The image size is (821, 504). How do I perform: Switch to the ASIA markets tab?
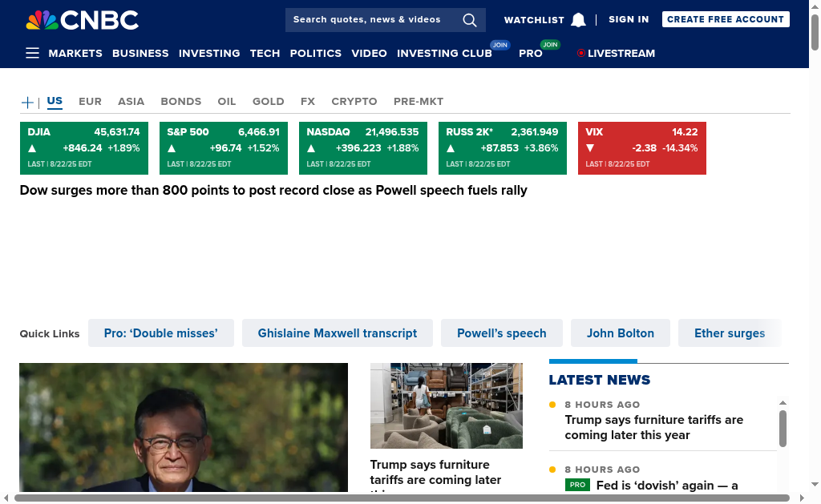[131, 102]
